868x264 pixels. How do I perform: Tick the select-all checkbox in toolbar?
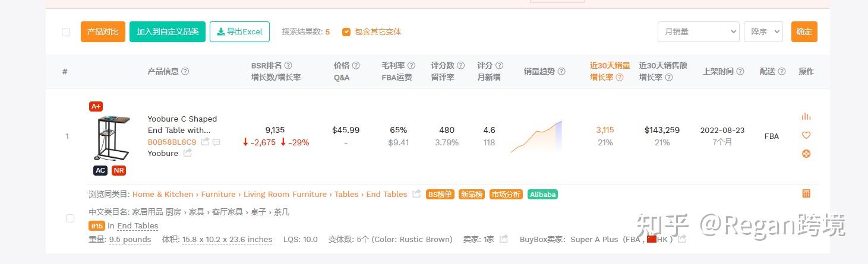pyautogui.click(x=66, y=32)
